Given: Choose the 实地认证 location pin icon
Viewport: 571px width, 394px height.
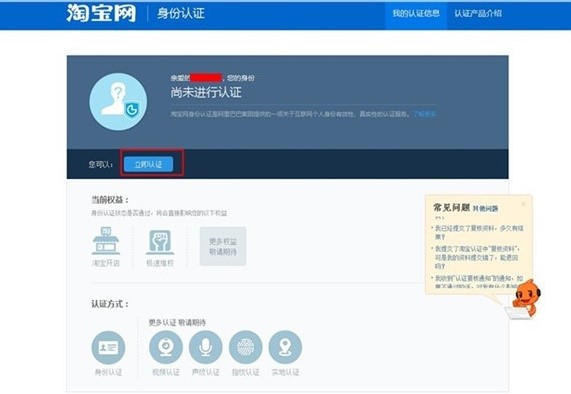Looking at the screenshot, I should [285, 347].
